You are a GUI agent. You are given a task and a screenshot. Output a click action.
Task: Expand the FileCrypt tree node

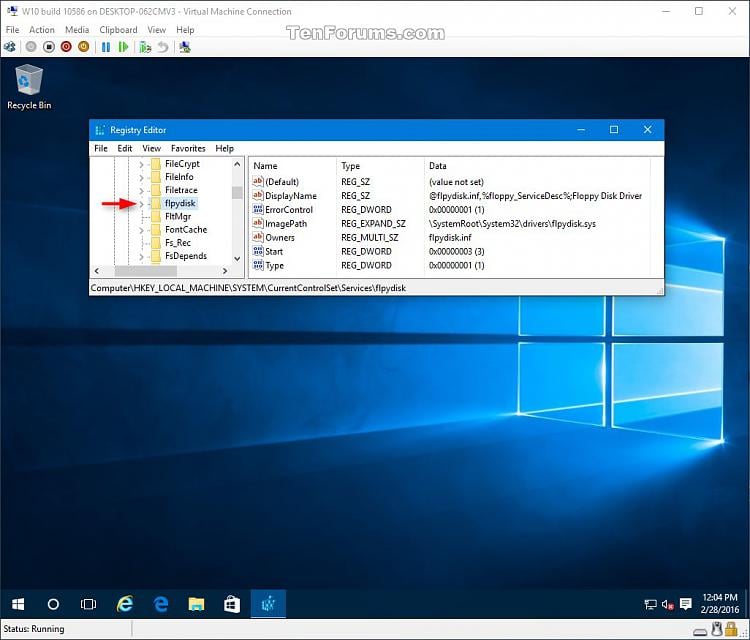141,164
